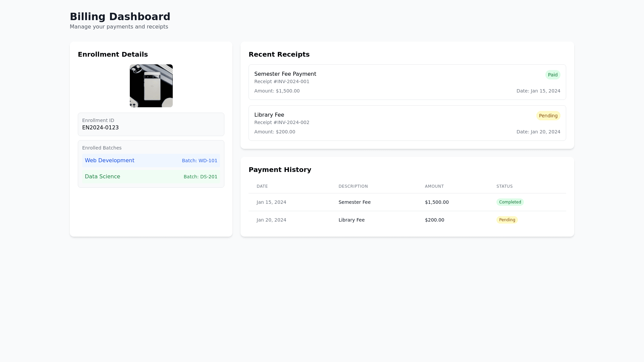This screenshot has height=362, width=644.
Task: Select the Jan 20, 2024 Library Fee row
Action: pyautogui.click(x=407, y=220)
